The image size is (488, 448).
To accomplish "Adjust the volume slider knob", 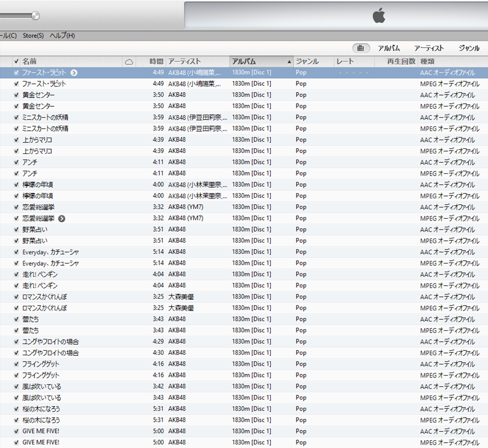I will (x=36, y=15).
